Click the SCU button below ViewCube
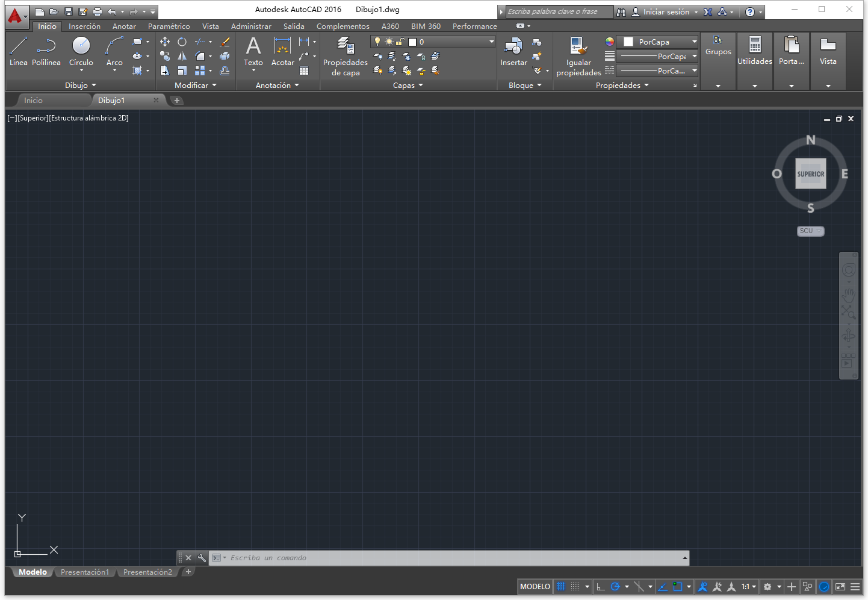868x600 pixels. pos(810,231)
